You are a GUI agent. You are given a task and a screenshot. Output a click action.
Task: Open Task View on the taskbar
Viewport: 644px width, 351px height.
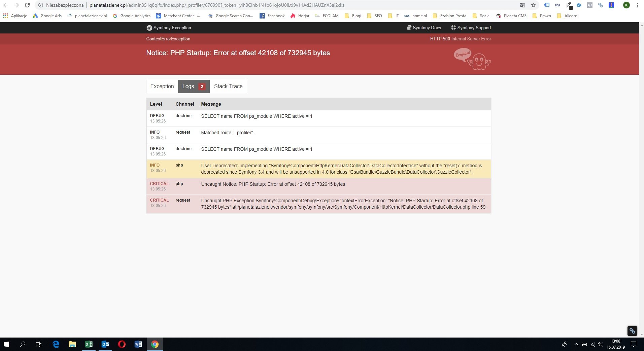(39, 344)
